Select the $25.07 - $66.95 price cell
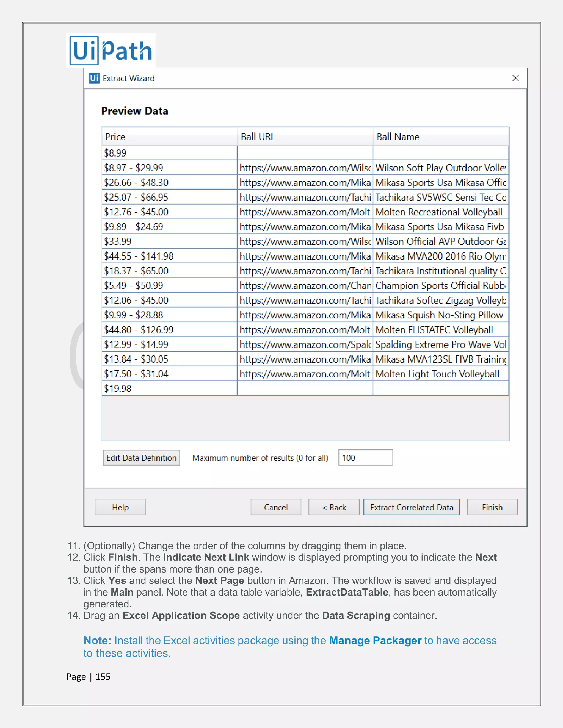563x728 pixels. point(169,197)
